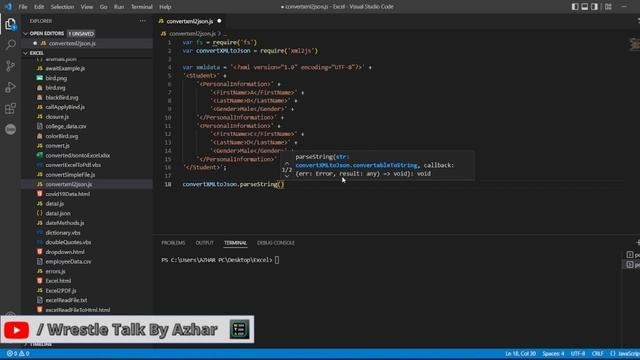Open Help menu
This screenshot has height=360, width=640.
pos(165,7)
